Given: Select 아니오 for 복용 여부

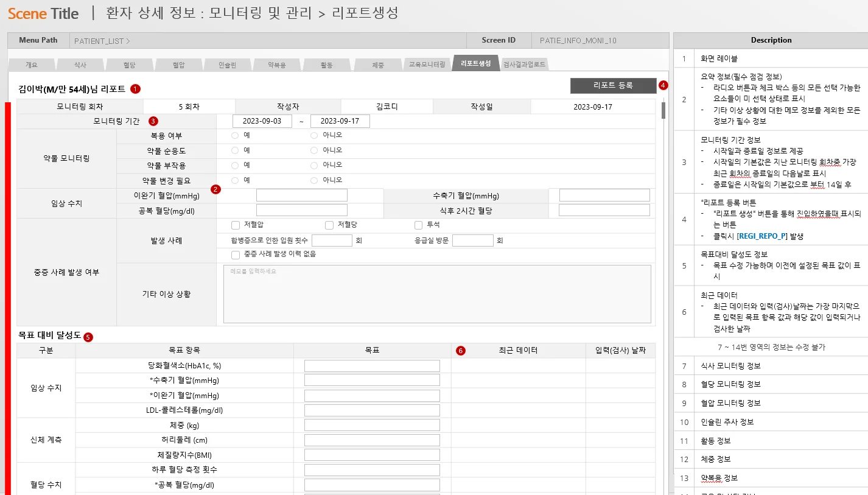Looking at the screenshot, I should click(314, 135).
